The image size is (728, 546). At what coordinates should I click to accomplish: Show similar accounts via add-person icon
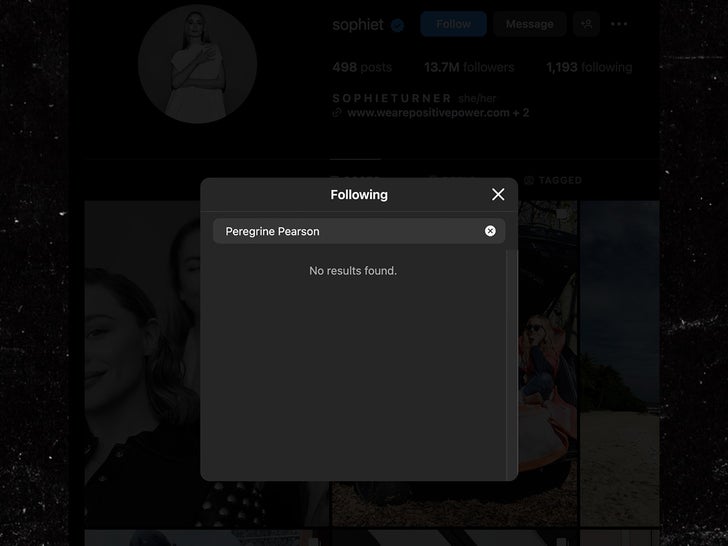[x=587, y=24]
